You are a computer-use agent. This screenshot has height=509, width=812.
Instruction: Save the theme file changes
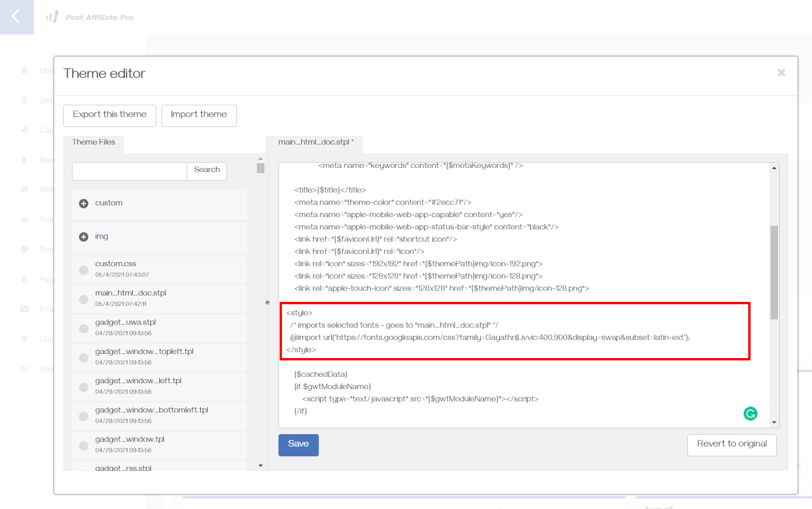(x=298, y=445)
